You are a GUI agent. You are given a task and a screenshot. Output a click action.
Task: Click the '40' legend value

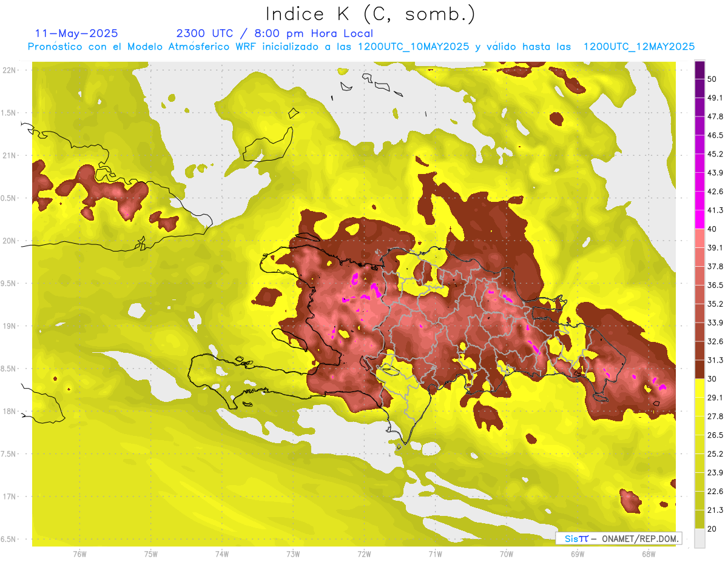pyautogui.click(x=712, y=229)
